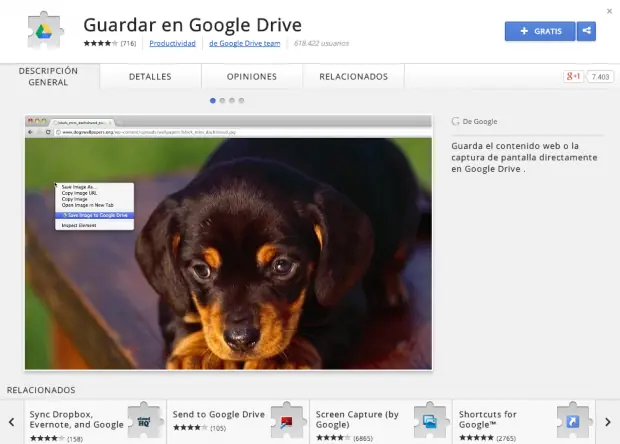
Task: Click Save Image As in screenshot context menu
Action: pyautogui.click(x=79, y=187)
